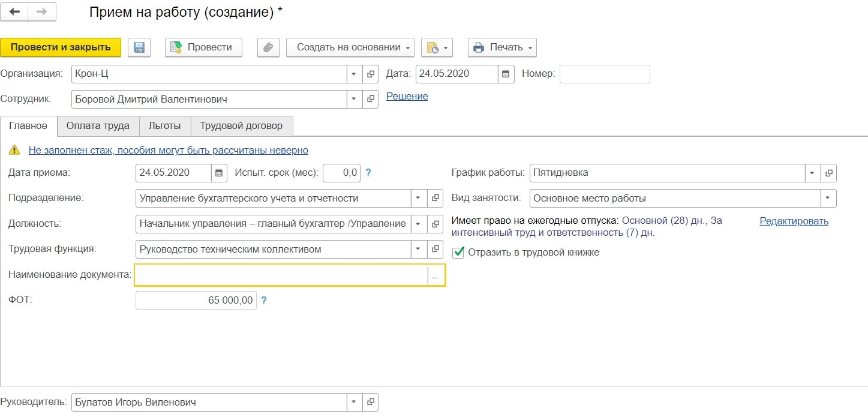This screenshot has width=868, height=417.
Task: Switch to the Оплата труда tab
Action: point(98,126)
